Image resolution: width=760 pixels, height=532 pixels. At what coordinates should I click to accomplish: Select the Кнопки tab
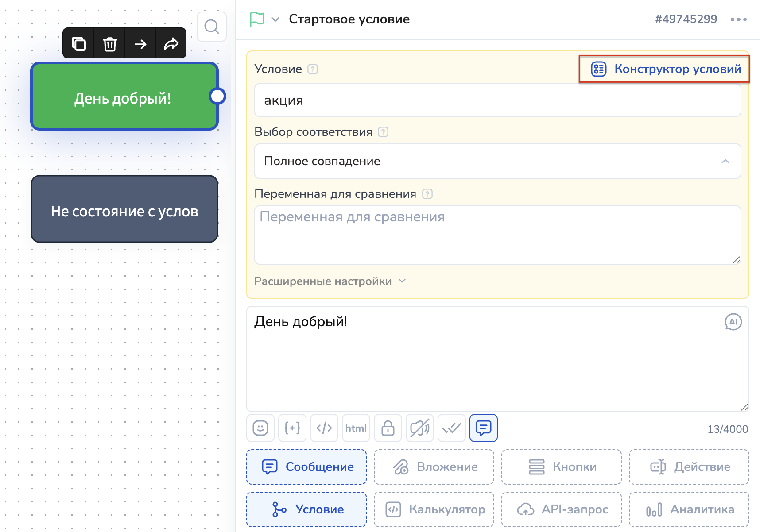562,467
